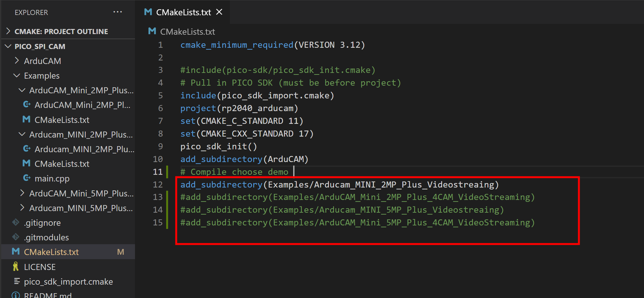Click the #include(pico-sdk/pico_sdk_init.cmake) comment line
644x298 pixels.
click(x=278, y=70)
